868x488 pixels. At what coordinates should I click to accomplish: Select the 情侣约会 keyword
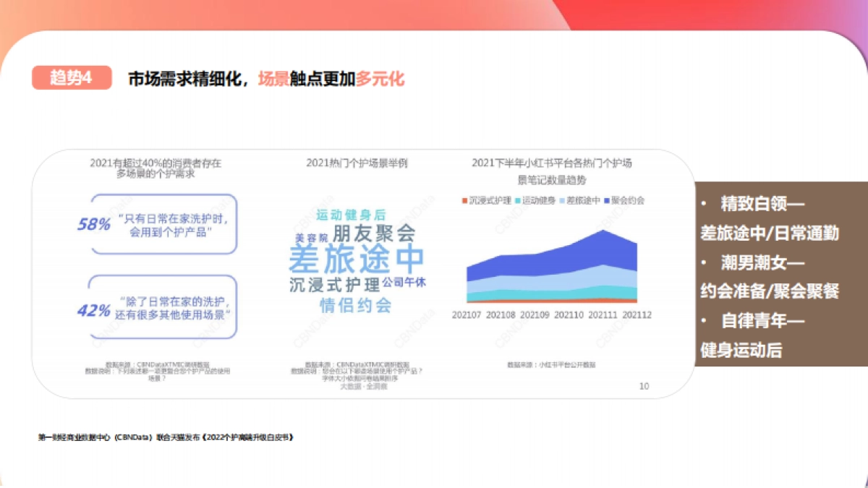pos(355,303)
